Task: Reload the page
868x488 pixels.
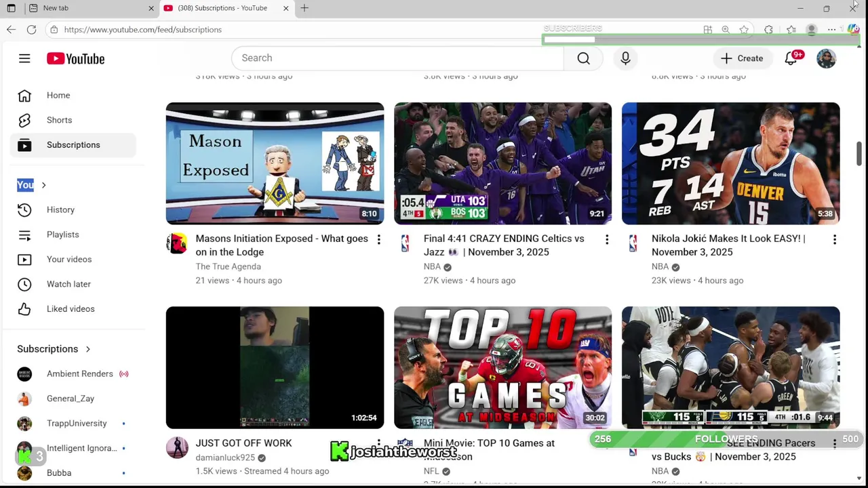Action: (31, 29)
